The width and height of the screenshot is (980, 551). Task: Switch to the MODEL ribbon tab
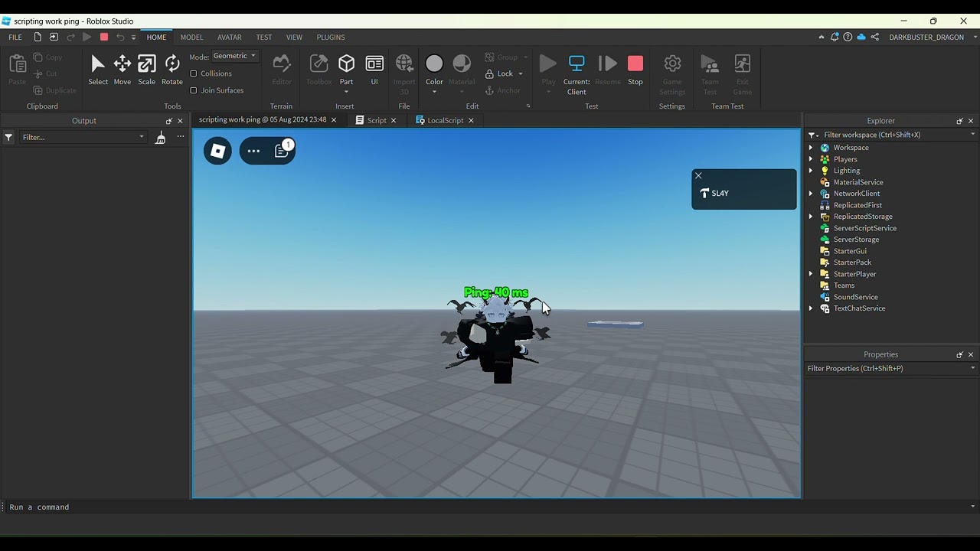coord(191,37)
